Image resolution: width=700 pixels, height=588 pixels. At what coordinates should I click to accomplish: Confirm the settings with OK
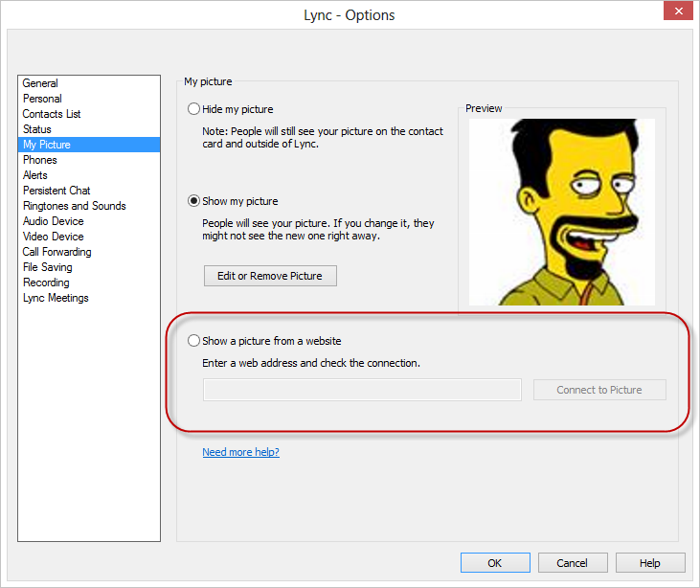click(495, 563)
